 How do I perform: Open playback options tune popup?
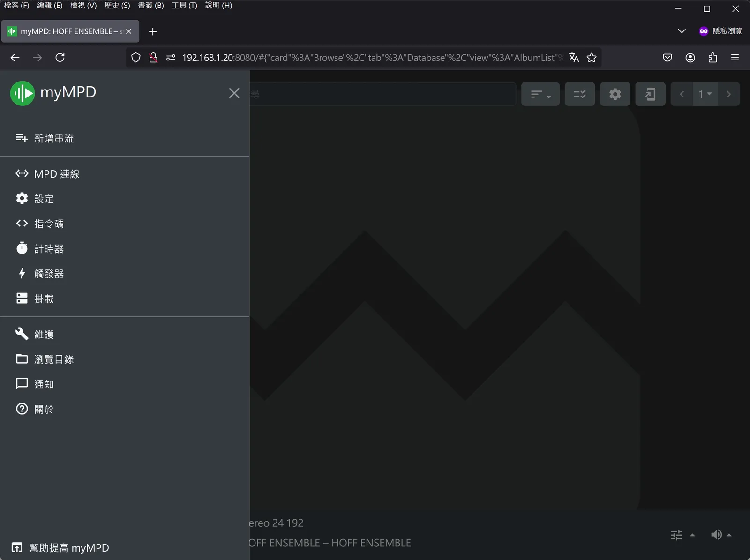[x=682, y=535]
